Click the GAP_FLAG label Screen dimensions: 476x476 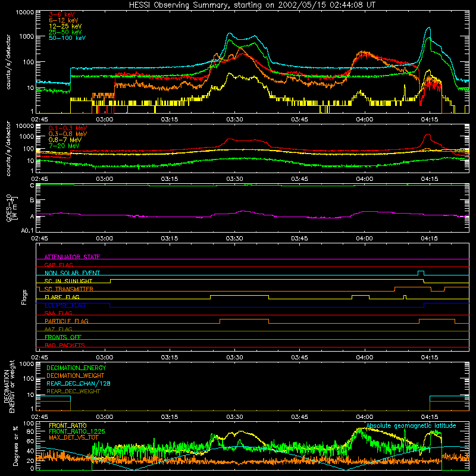(x=58, y=265)
